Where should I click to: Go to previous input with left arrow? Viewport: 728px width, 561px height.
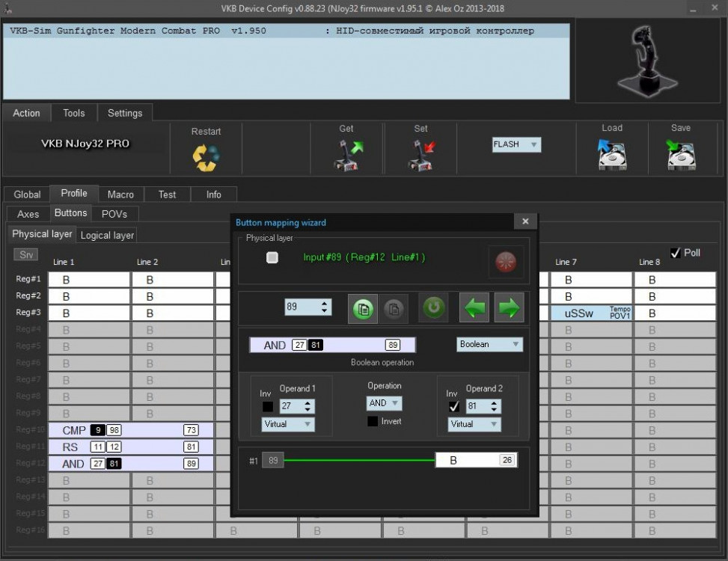coord(475,308)
